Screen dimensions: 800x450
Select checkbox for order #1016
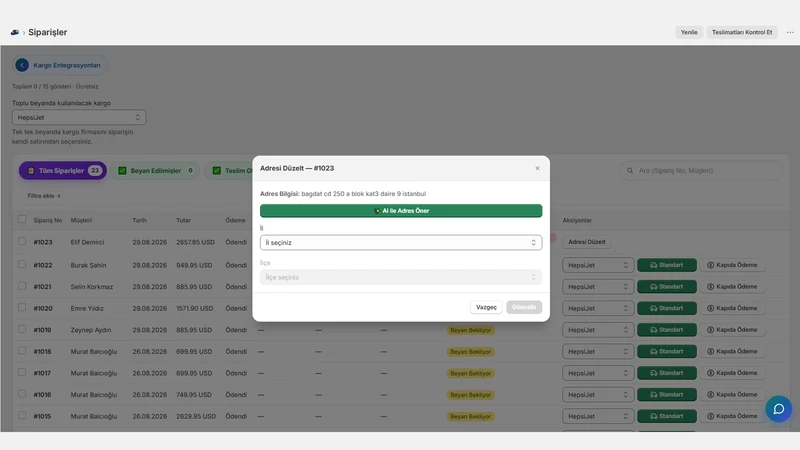[22, 394]
